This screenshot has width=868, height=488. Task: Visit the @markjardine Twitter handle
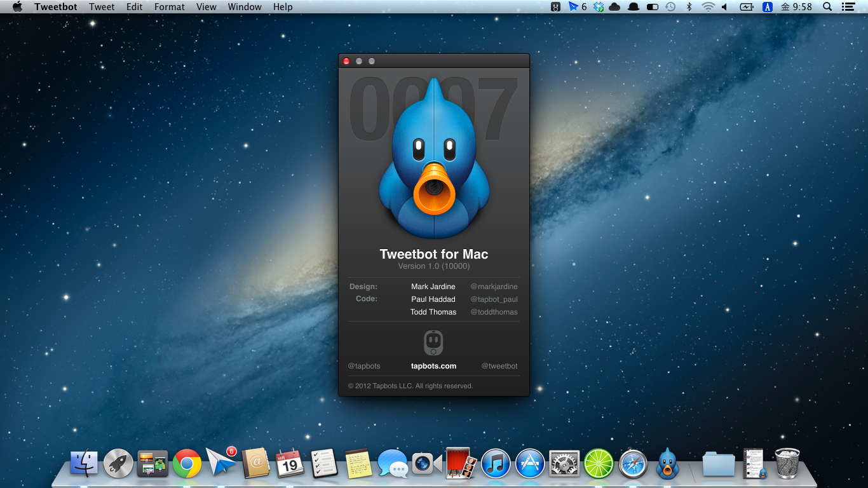pos(494,287)
